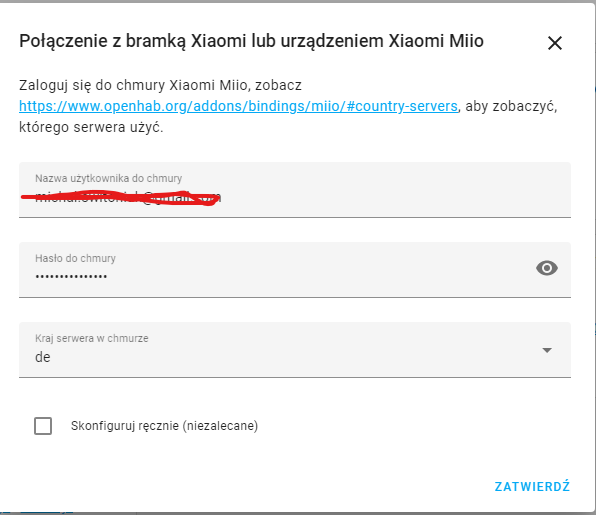Open the openhab.org country-servers link

pos(238,106)
